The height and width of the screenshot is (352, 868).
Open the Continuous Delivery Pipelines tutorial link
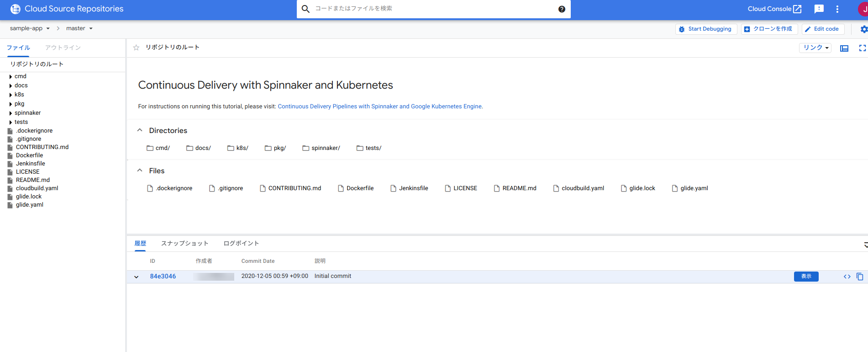click(x=379, y=107)
